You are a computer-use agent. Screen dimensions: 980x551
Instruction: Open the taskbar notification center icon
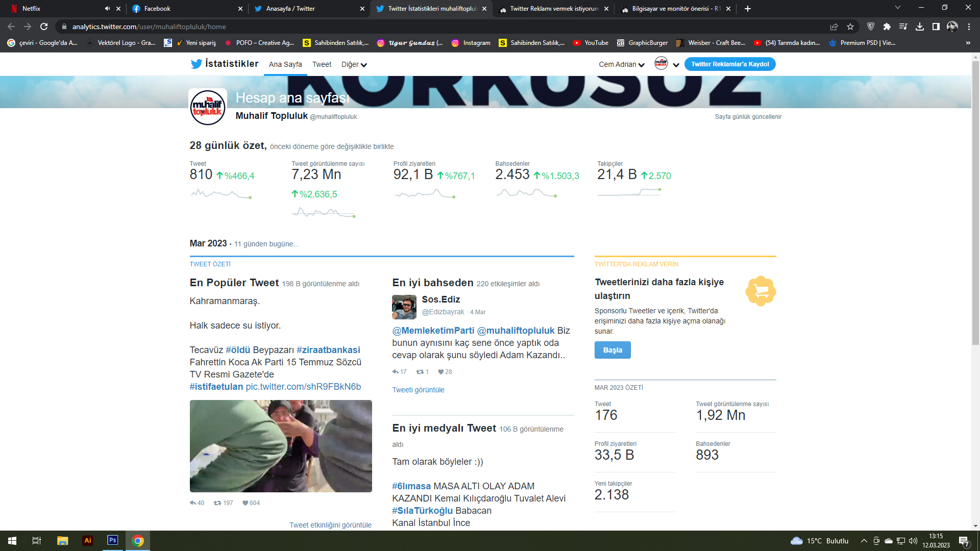(964, 541)
